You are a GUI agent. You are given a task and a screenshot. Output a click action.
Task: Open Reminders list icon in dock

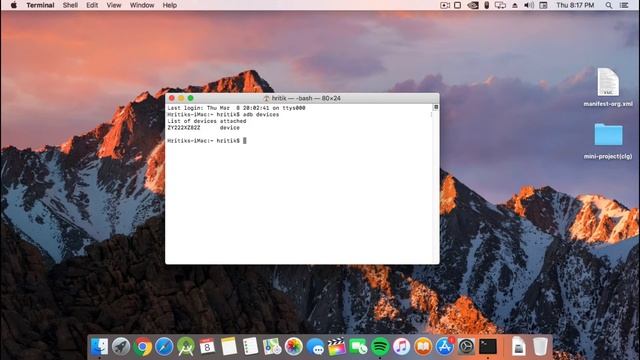pos(250,347)
